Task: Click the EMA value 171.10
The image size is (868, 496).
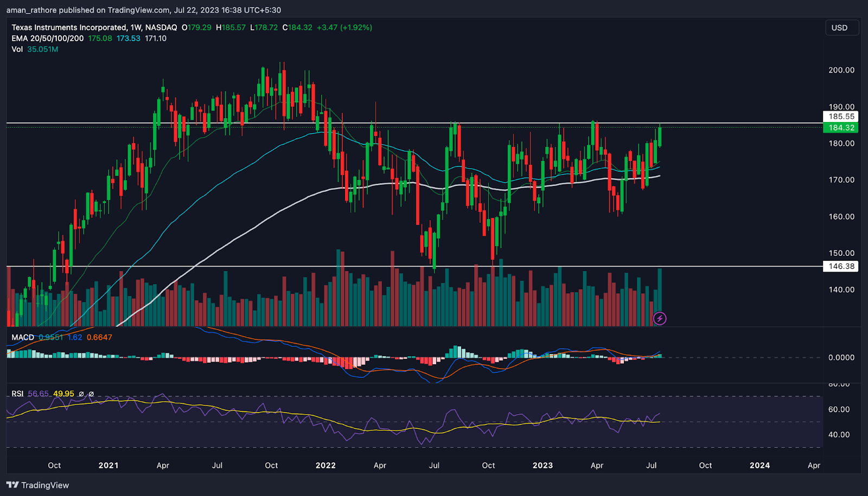Action: 156,38
